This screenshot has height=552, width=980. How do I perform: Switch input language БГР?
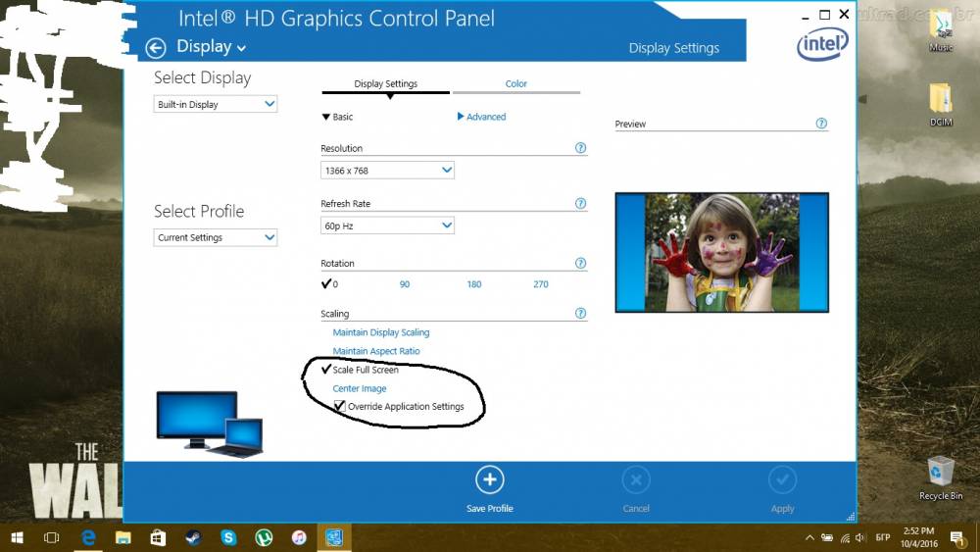pos(883,537)
